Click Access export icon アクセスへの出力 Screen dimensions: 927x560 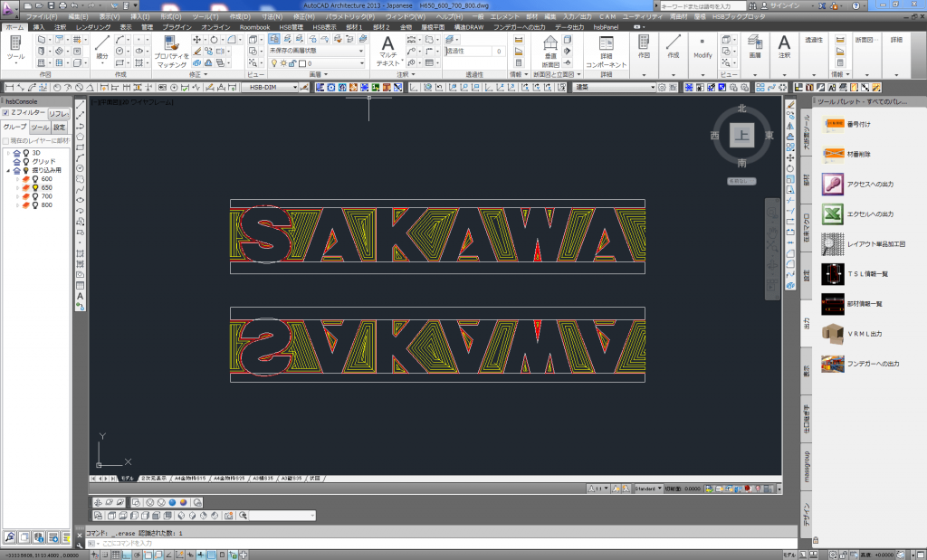833,185
